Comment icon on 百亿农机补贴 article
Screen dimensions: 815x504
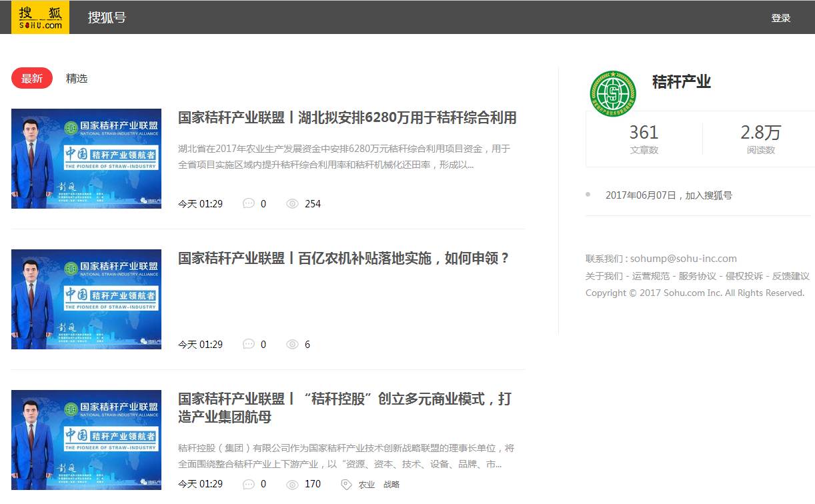click(249, 344)
